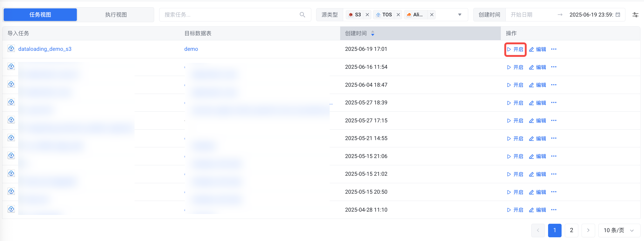
Task: Start the task created 2025-05-15 20:50
Action: point(515,192)
